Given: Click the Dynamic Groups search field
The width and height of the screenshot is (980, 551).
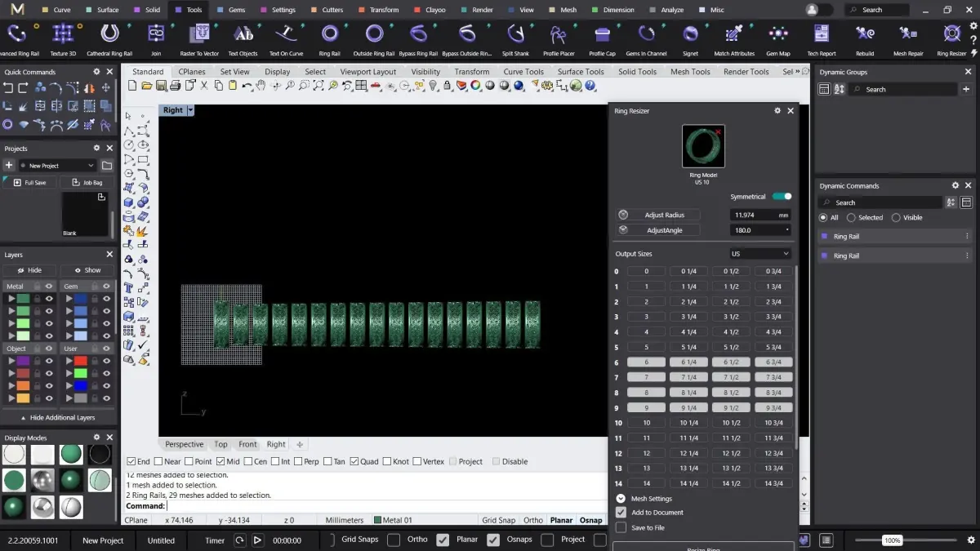Looking at the screenshot, I should point(904,90).
